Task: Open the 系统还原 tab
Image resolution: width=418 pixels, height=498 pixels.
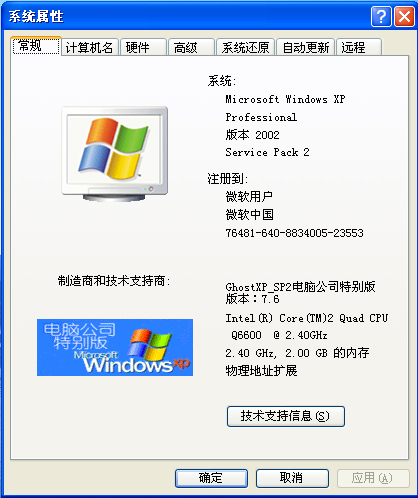Action: click(246, 47)
